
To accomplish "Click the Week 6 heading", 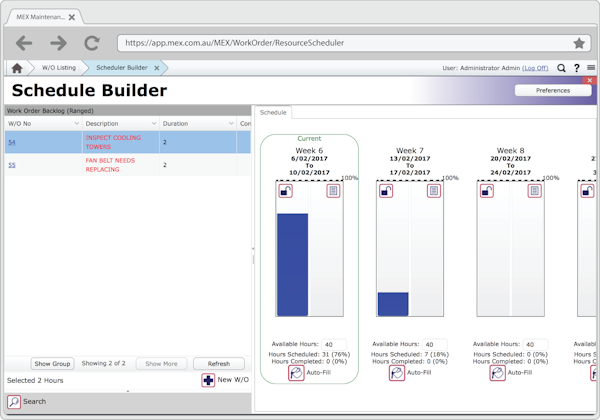I will click(x=309, y=150).
